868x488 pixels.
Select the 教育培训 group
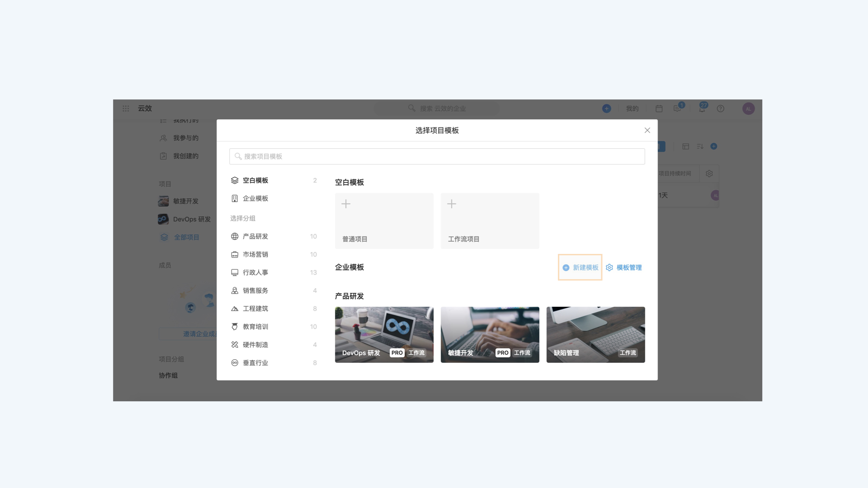click(x=274, y=327)
